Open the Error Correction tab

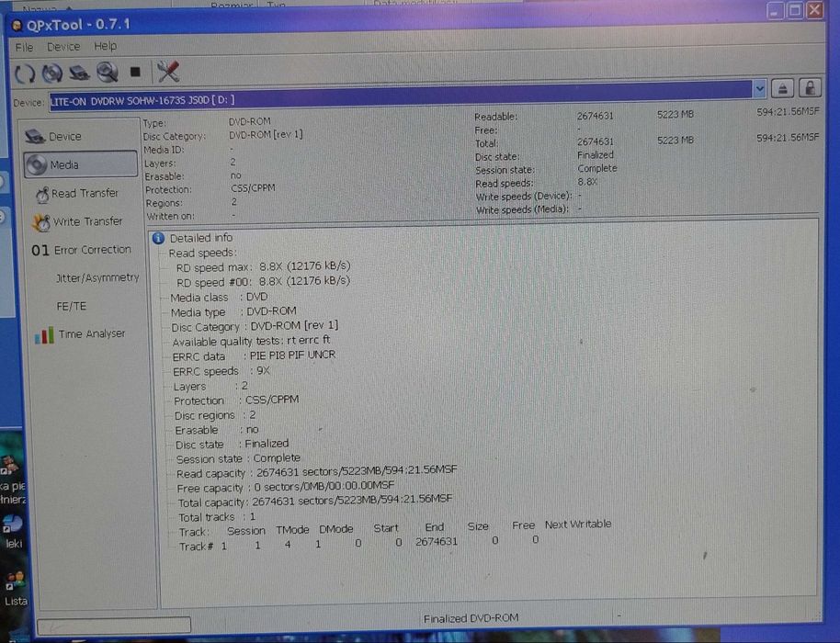point(83,250)
